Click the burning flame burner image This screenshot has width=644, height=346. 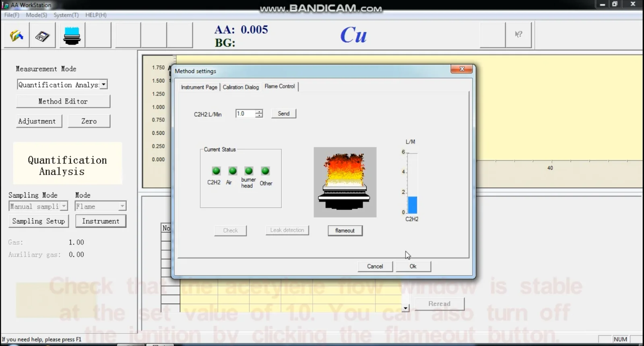(345, 182)
